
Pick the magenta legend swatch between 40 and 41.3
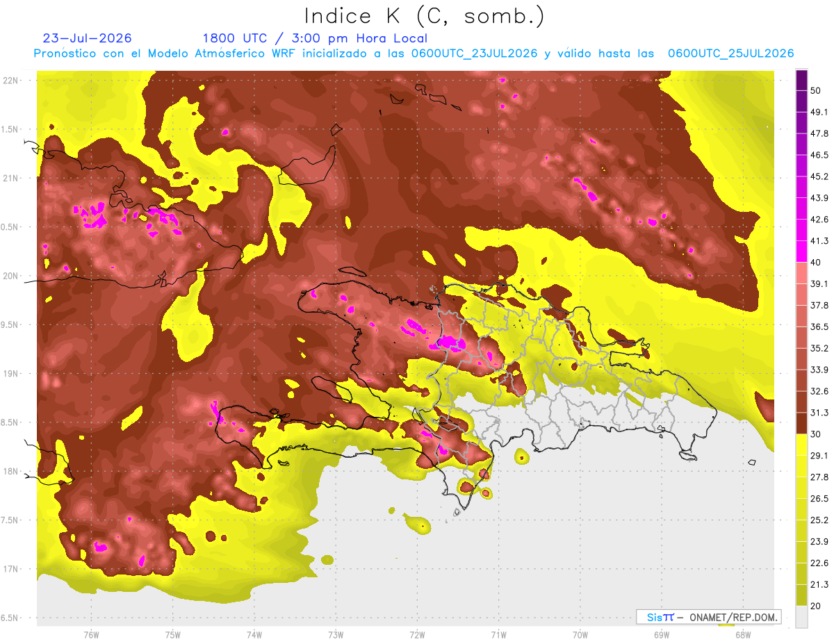(x=801, y=251)
